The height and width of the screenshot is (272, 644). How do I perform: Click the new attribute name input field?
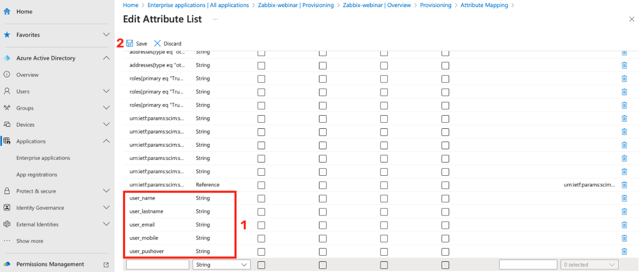click(157, 265)
